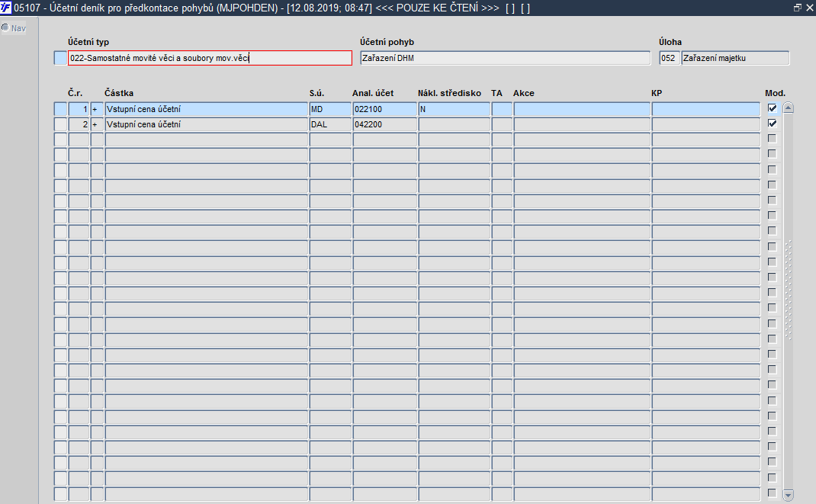Select the Nav radio button
Image resolution: width=816 pixels, height=504 pixels.
click(5, 27)
